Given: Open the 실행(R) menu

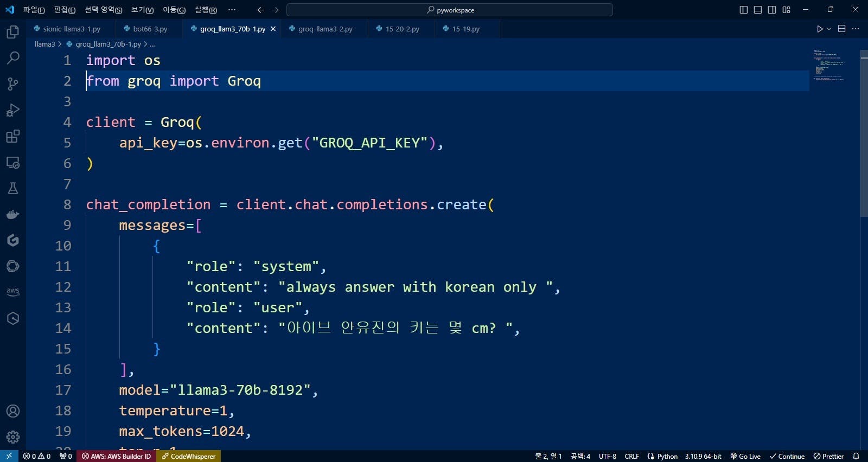Looking at the screenshot, I should [x=206, y=10].
